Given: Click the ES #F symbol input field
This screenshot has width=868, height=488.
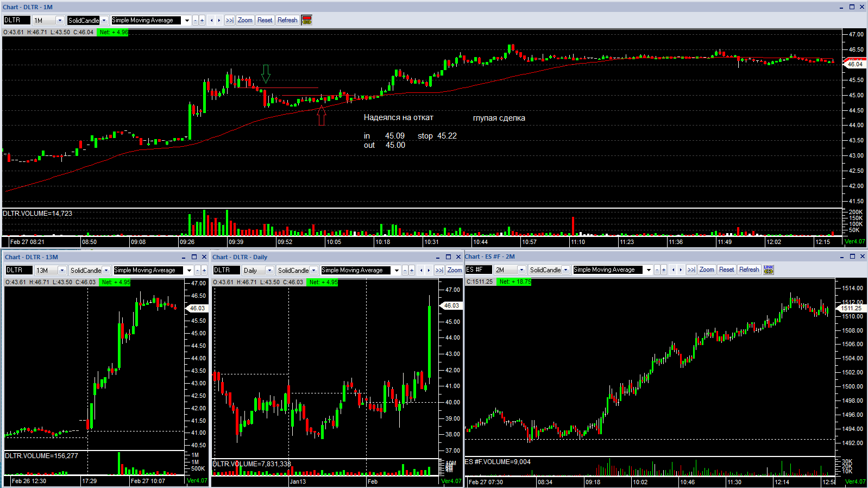Looking at the screenshot, I should 479,270.
